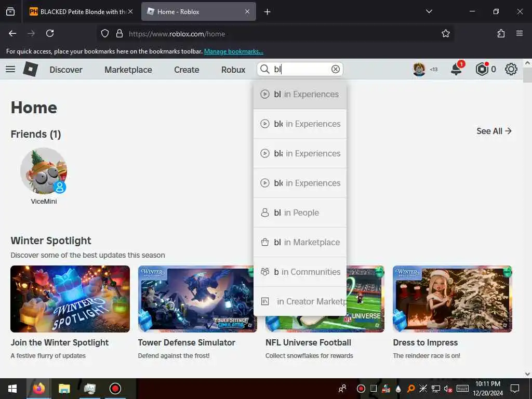
Task: Click the page scrollbar down arrow
Action: 527,374
